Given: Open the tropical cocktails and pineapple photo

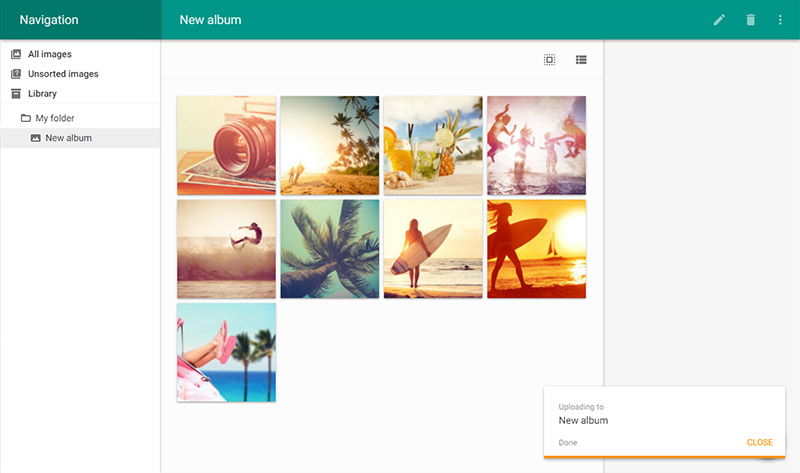Looking at the screenshot, I should tap(433, 145).
